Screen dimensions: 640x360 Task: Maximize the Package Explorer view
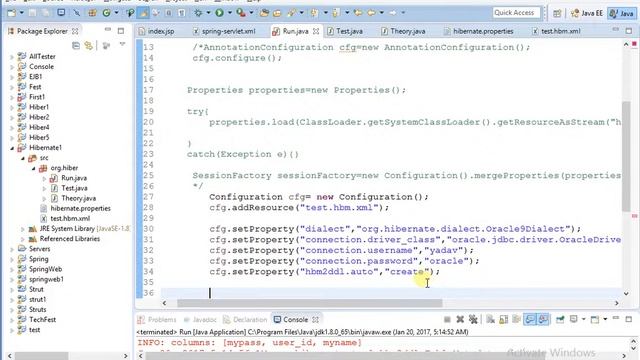click(x=121, y=31)
